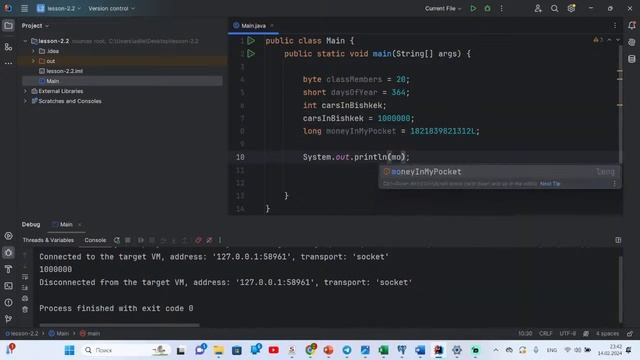Print console output with the printer icon

coord(25,298)
